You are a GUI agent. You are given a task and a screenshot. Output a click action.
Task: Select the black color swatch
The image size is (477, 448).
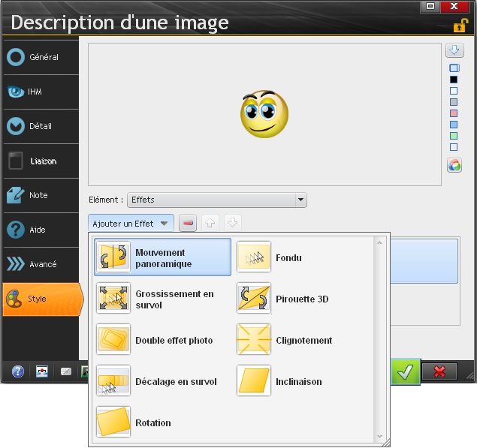tap(454, 80)
